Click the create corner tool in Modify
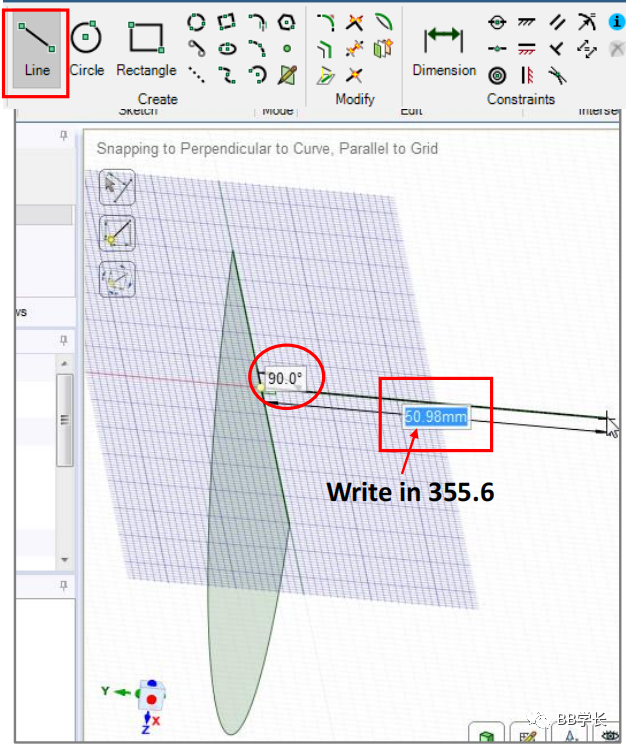 (354, 22)
